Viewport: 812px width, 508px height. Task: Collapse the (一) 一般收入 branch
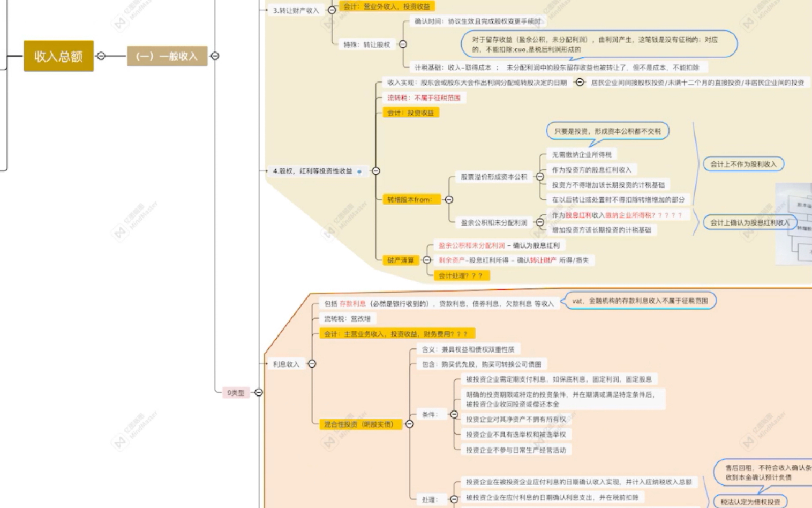coord(215,56)
